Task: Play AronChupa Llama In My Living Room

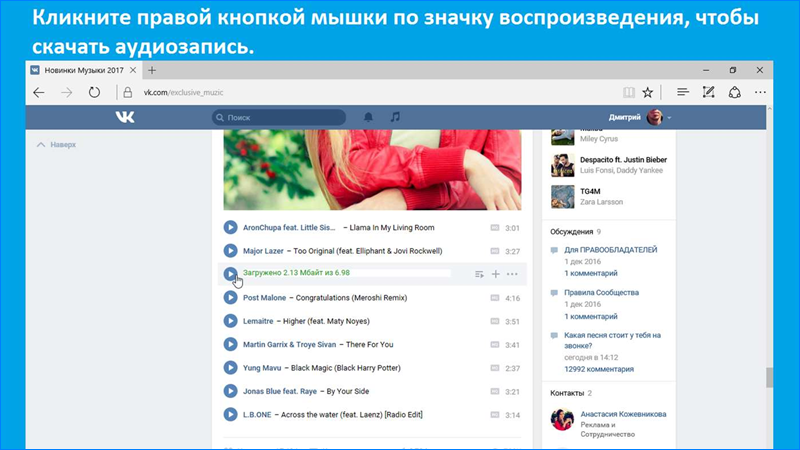Action: click(x=231, y=228)
